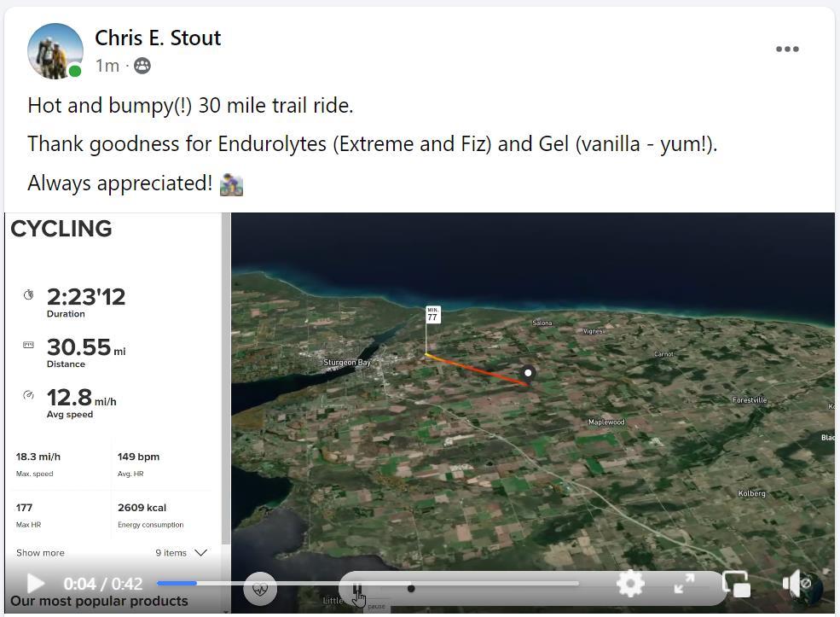Click the heart rate graph button
The width and height of the screenshot is (840, 617).
click(x=260, y=589)
